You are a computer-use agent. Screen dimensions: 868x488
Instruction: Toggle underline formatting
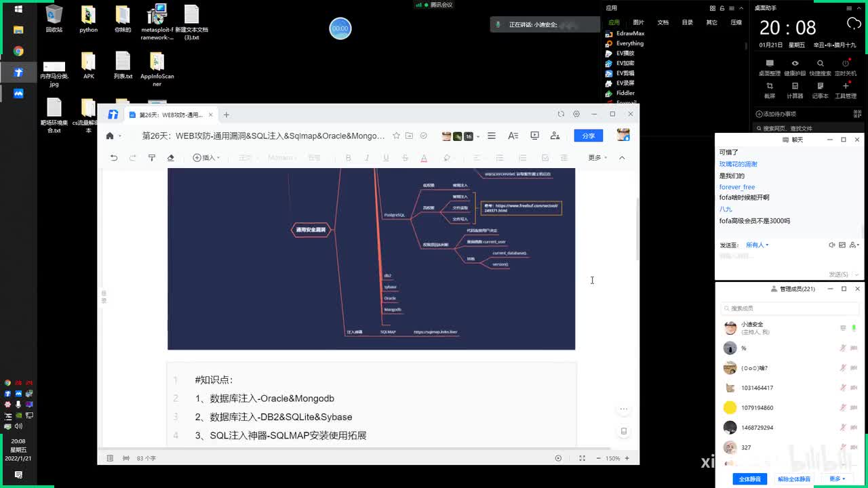[x=386, y=157]
